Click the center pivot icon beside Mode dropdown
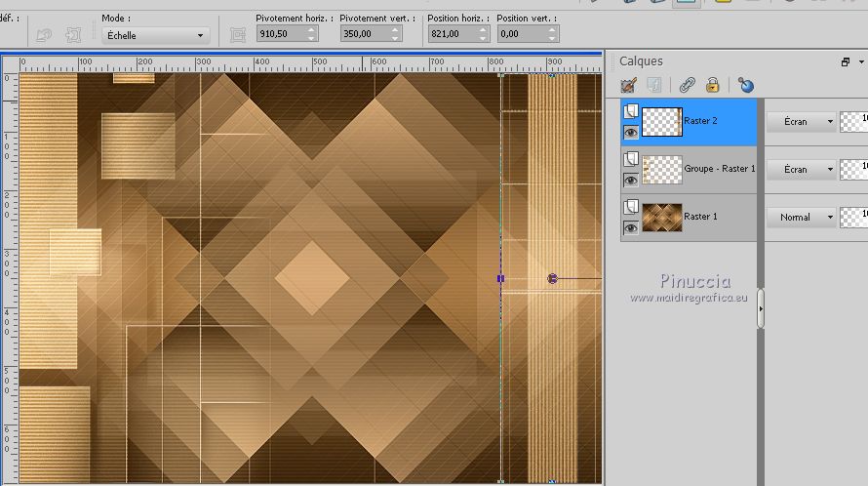 (238, 35)
